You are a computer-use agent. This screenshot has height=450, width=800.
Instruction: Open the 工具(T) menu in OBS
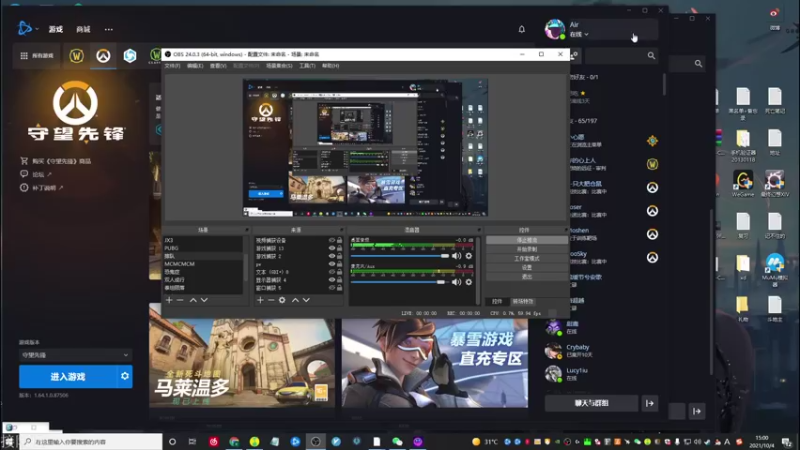coord(307,66)
